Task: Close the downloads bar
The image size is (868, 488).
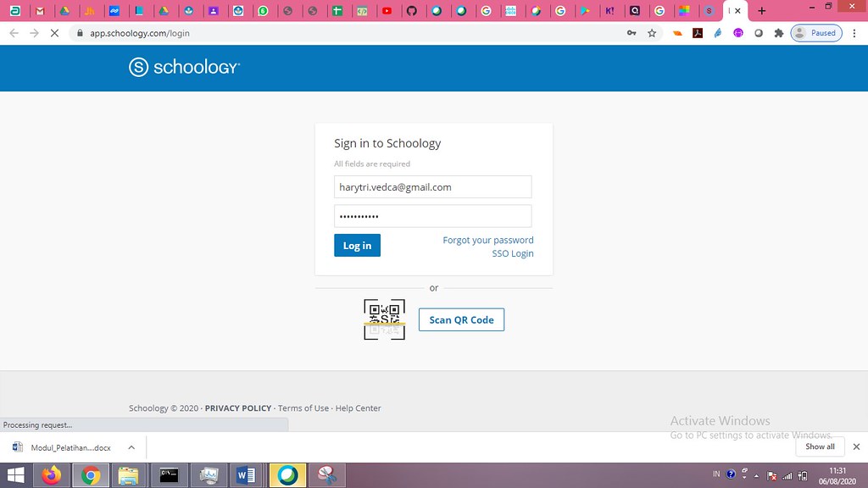Action: 856,446
